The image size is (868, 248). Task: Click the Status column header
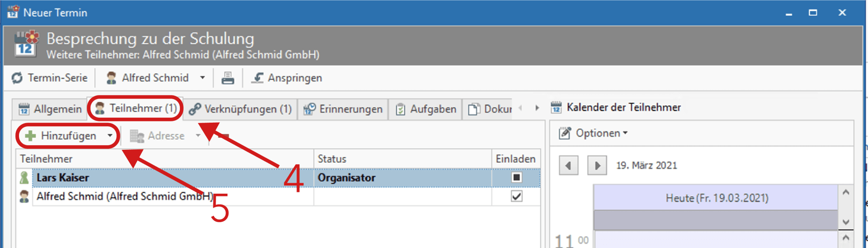tap(403, 159)
